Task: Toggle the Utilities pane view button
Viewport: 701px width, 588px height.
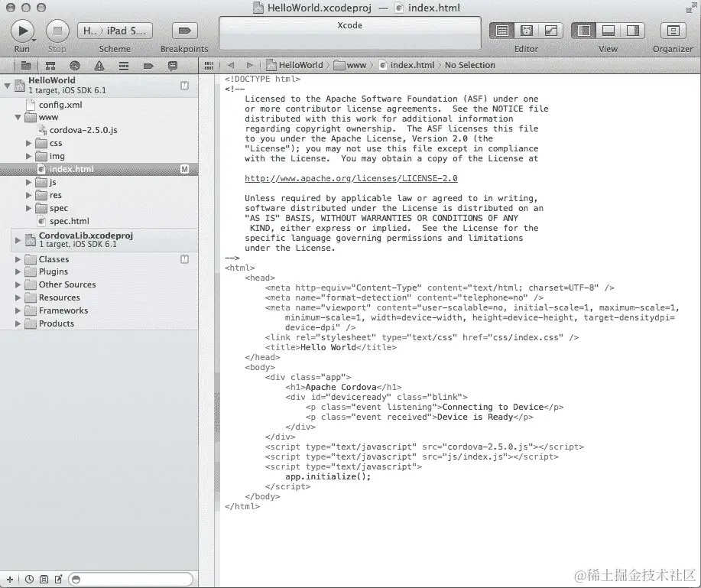Action: 633,31
